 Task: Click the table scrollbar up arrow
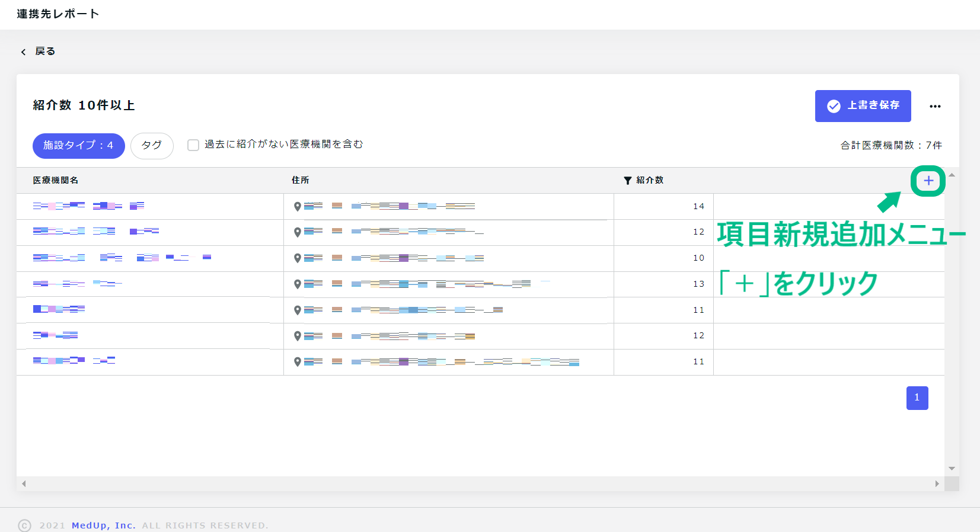[x=952, y=175]
